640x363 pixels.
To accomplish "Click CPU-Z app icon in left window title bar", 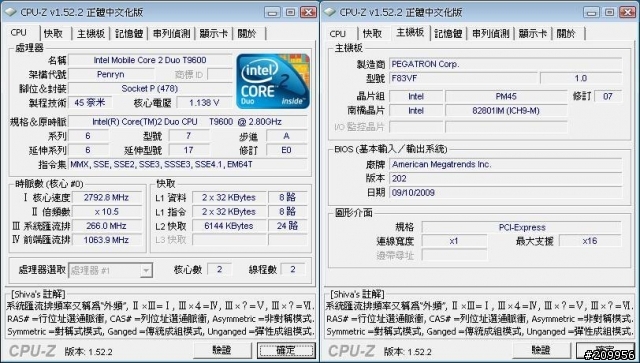I will 11,12.
